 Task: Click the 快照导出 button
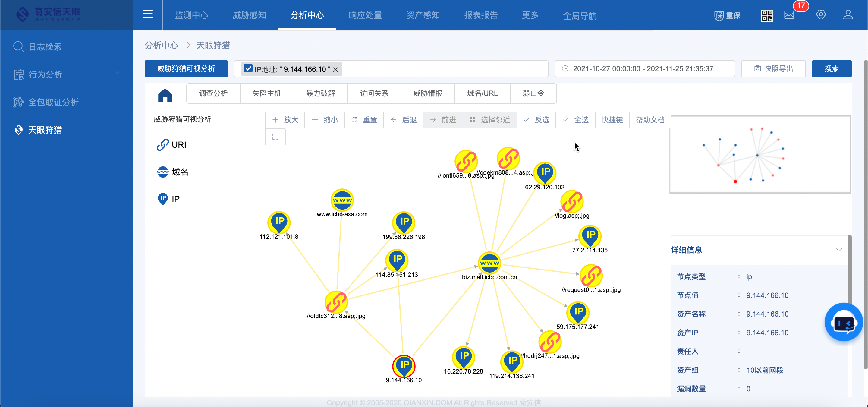pos(774,69)
